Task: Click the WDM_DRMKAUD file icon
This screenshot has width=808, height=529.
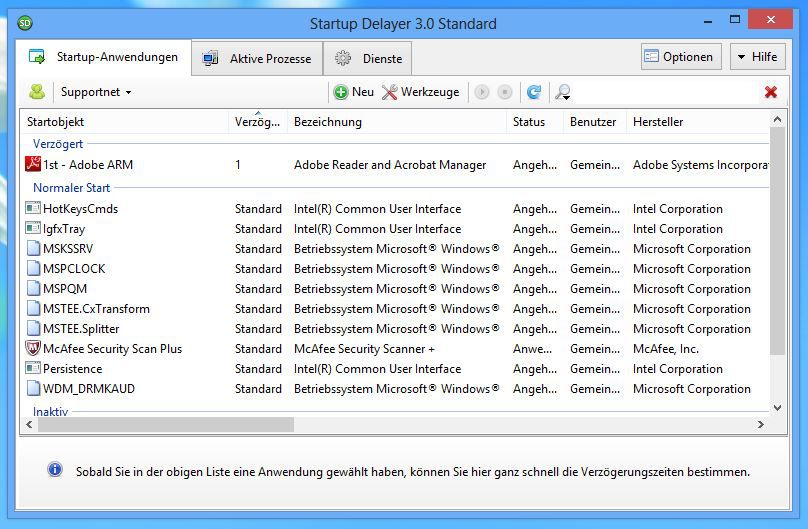Action: 33,388
